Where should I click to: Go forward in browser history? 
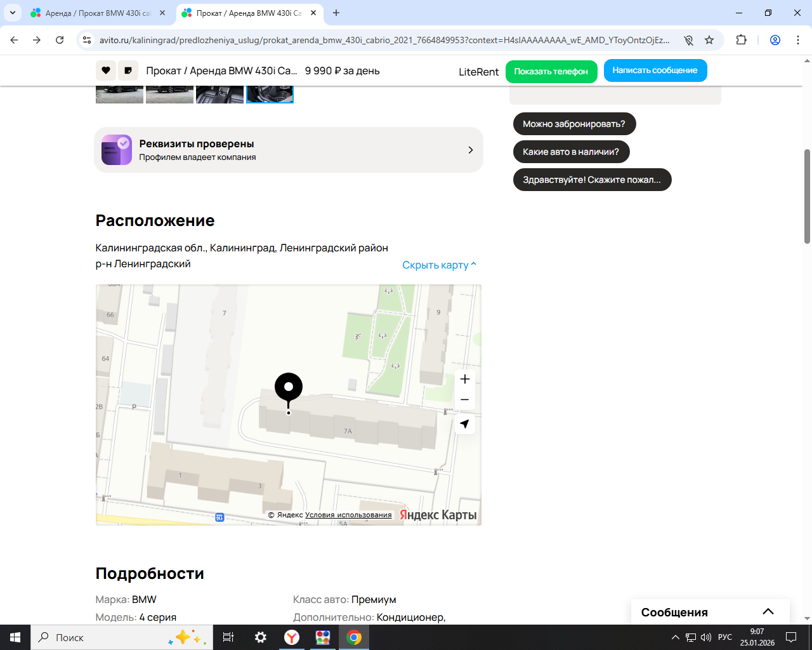click(37, 40)
